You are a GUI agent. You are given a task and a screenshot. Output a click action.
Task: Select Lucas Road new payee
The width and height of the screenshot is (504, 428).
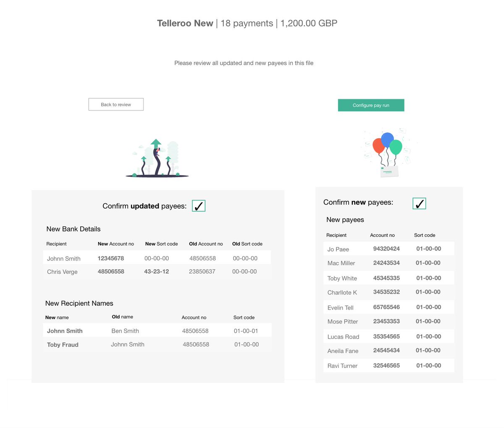(389, 336)
